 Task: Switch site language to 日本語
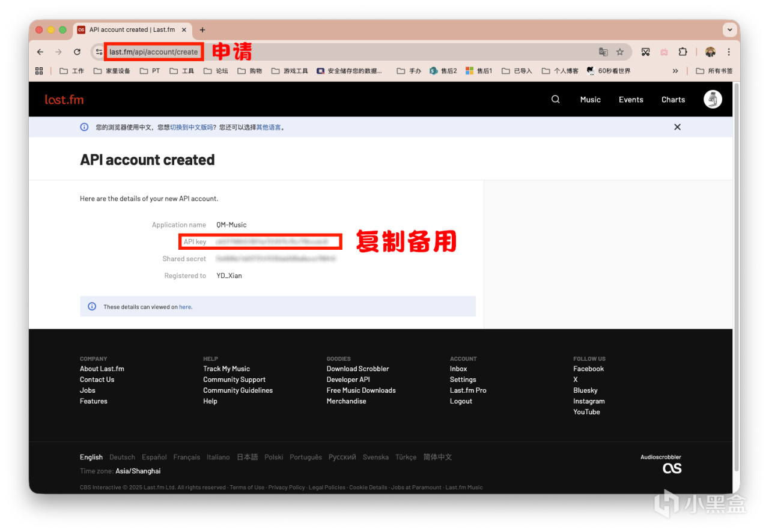point(247,457)
